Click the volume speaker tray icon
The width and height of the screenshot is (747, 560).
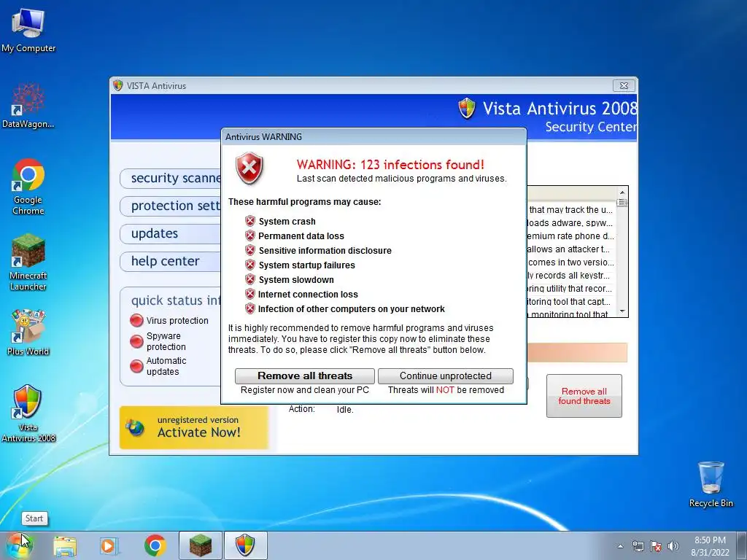673,546
